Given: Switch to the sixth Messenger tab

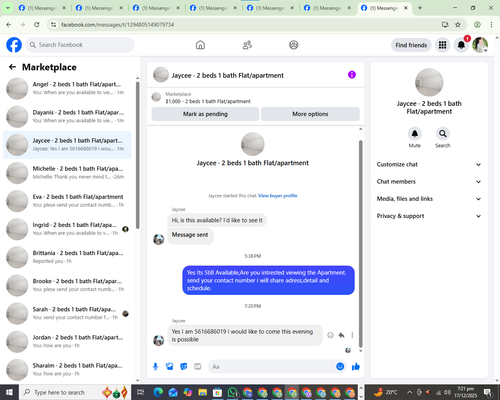Looking at the screenshot, I should [x=326, y=8].
